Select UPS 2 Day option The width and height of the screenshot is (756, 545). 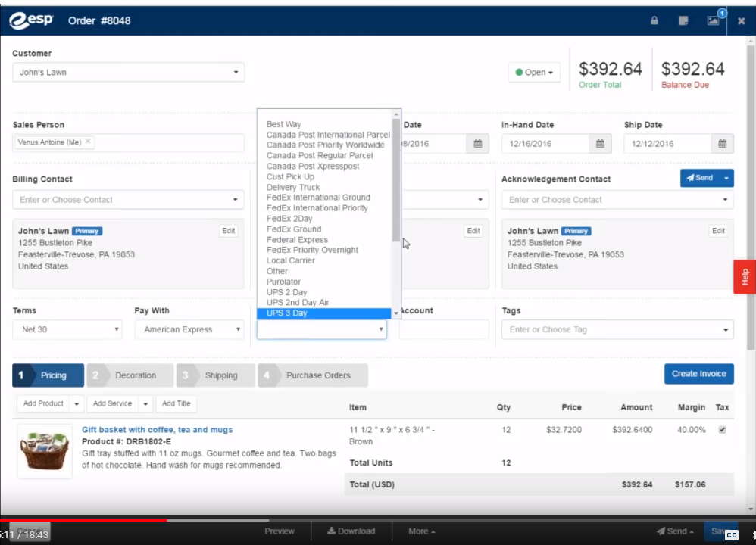(x=286, y=292)
